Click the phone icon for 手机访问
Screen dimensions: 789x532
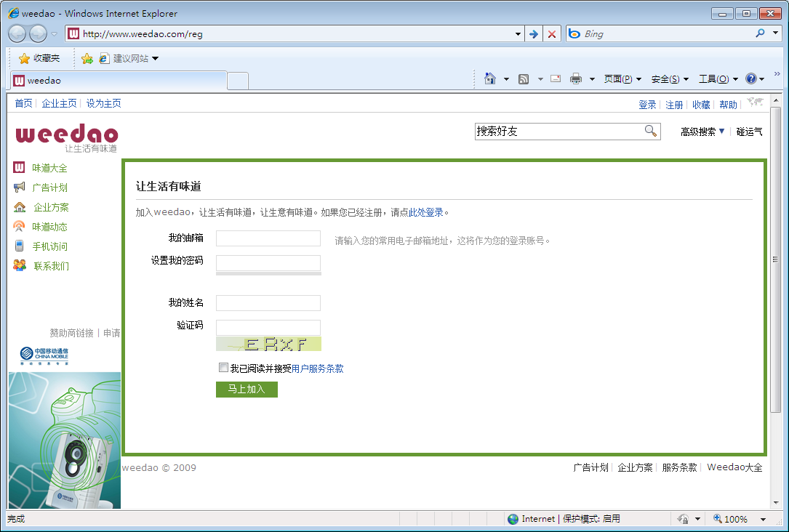[x=19, y=246]
